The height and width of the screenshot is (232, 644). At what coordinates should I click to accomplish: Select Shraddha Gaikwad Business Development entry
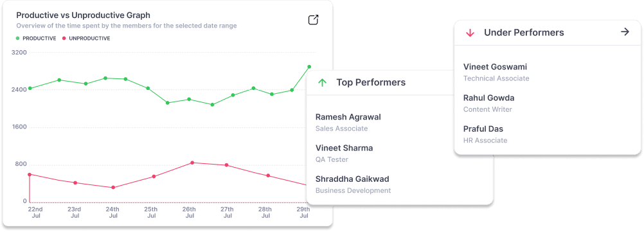coord(353,184)
